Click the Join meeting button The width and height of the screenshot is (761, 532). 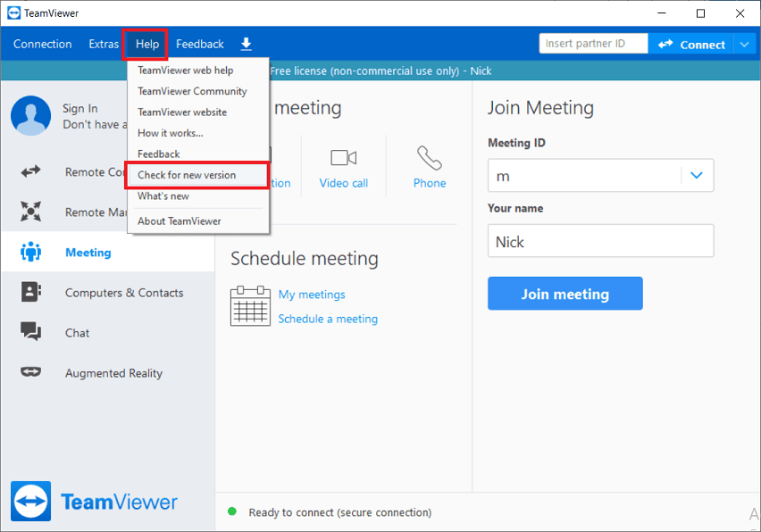coord(564,294)
